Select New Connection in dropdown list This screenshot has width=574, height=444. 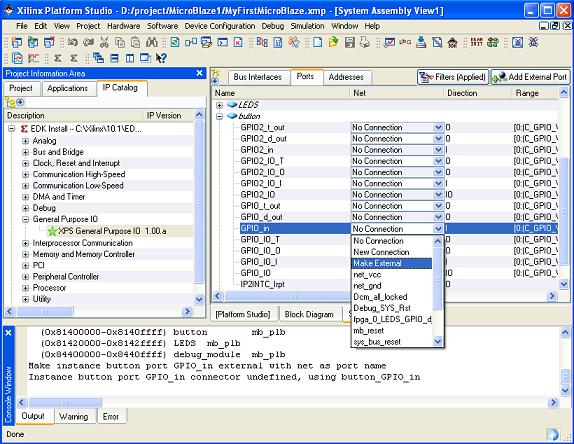(x=392, y=252)
